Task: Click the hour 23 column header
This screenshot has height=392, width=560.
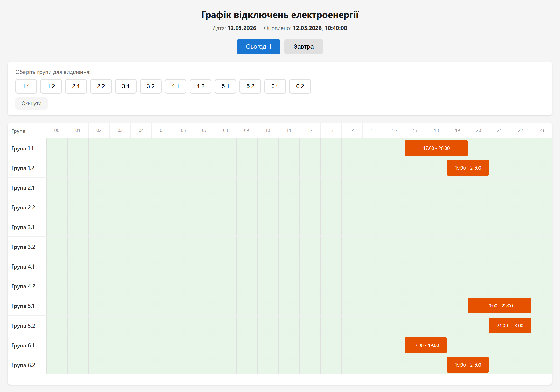Action: click(x=542, y=130)
